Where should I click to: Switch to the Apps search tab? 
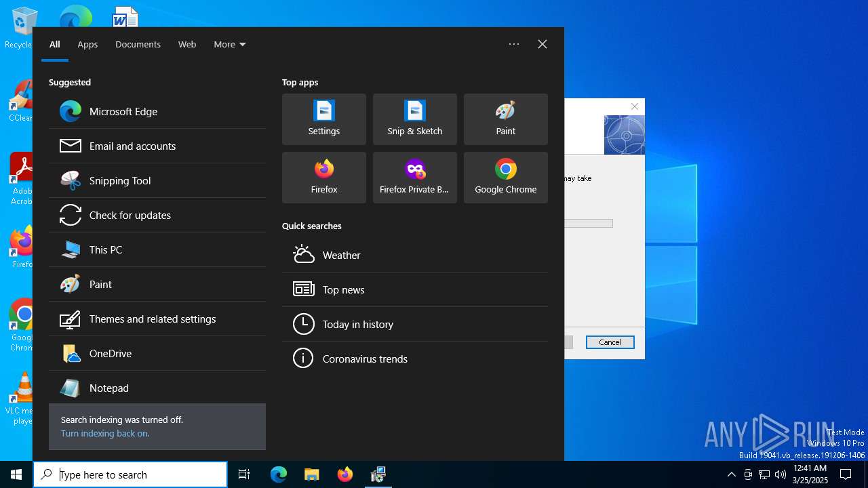tap(87, 44)
